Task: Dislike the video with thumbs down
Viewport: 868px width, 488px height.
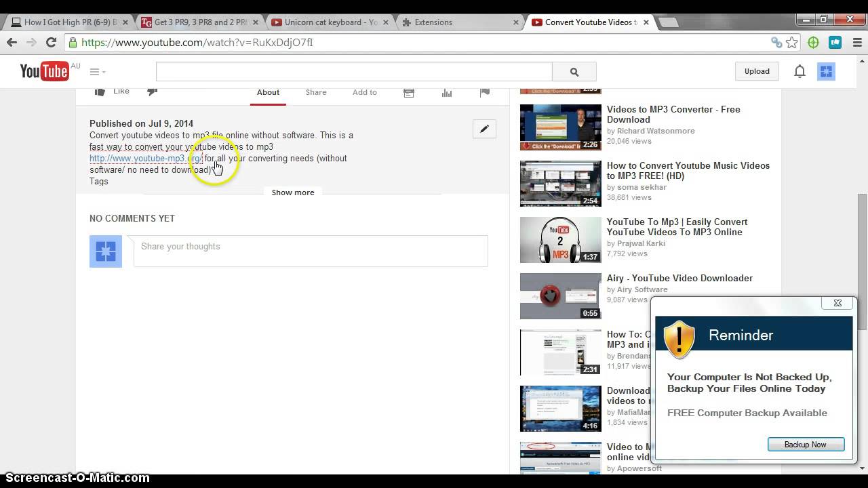Action: (153, 91)
